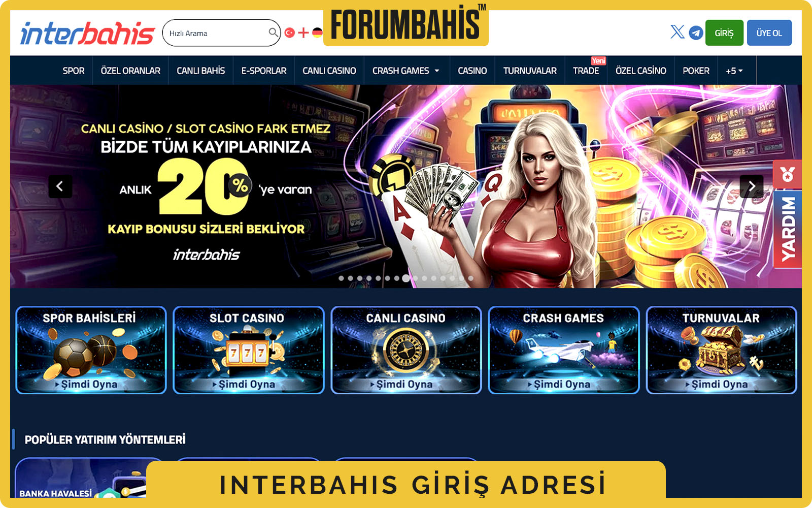Click the search magnifier icon
Screen dimensions: 812x508
click(273, 33)
